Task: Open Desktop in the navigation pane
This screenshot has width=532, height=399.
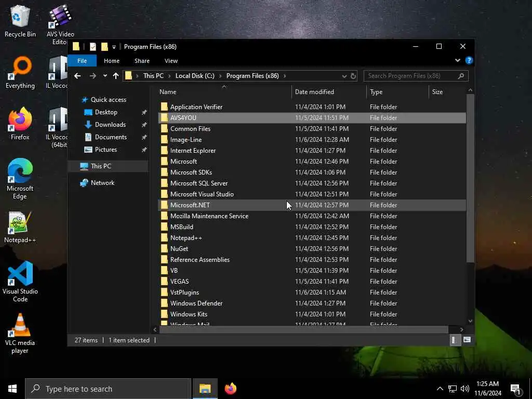Action: [x=106, y=112]
